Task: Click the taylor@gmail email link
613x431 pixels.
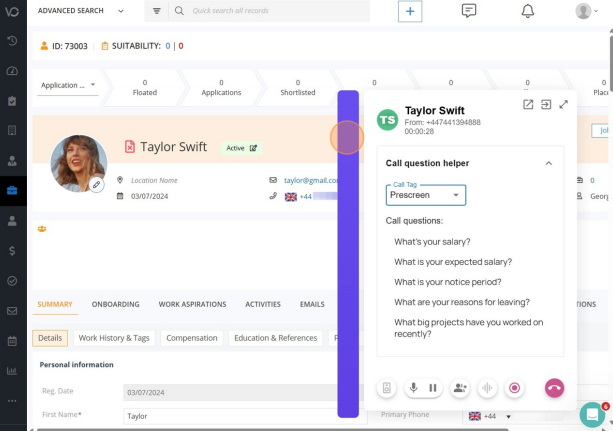Action: pos(311,180)
